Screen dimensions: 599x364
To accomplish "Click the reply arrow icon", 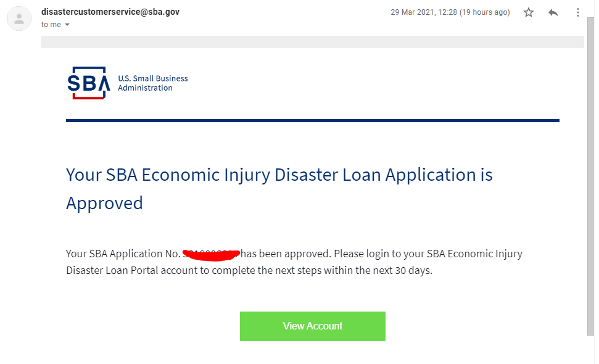I will tap(553, 12).
